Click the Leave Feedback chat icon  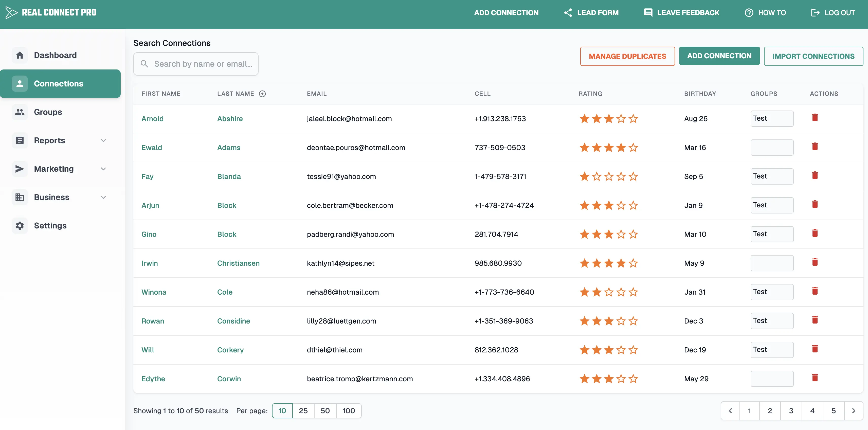648,13
